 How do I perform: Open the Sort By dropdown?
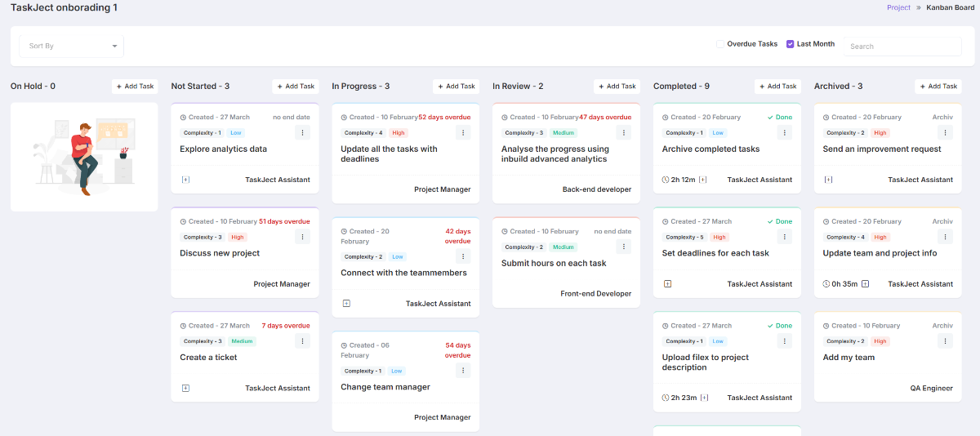71,47
